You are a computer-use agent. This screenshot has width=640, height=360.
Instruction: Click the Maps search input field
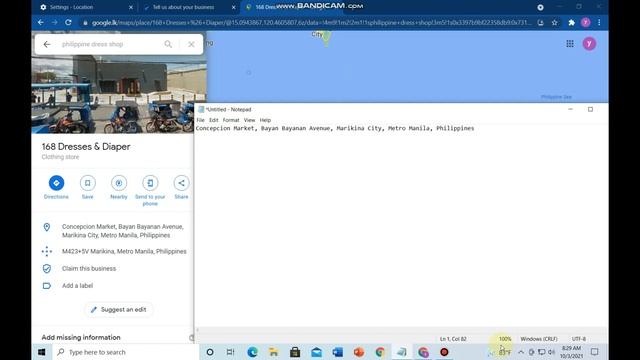(110, 44)
